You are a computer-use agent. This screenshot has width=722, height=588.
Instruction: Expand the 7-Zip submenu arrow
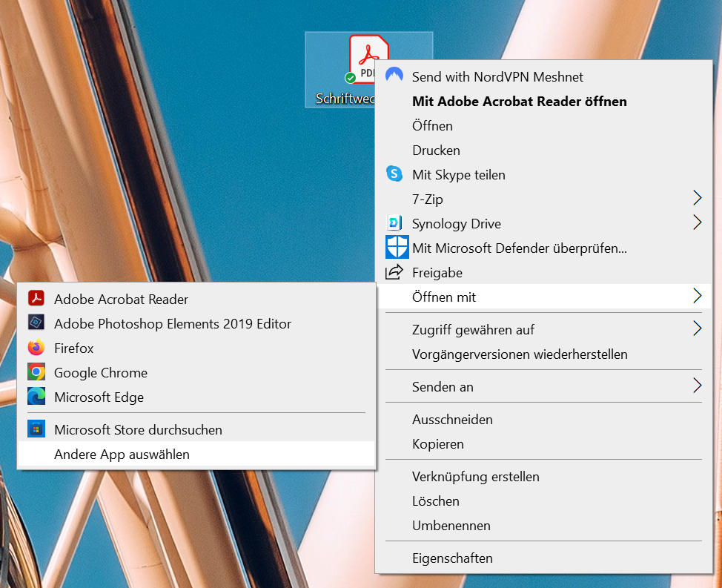click(696, 199)
